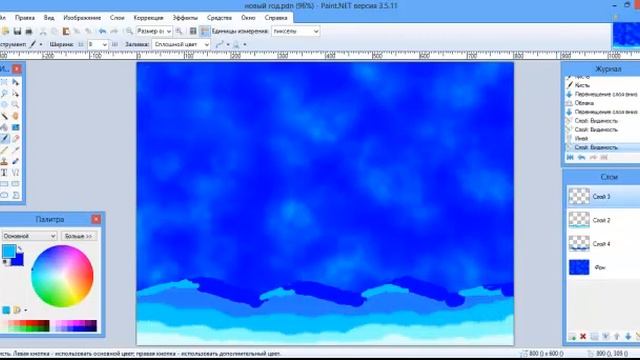Open the Эффекты menu
640x360 pixels.
pyautogui.click(x=185, y=18)
